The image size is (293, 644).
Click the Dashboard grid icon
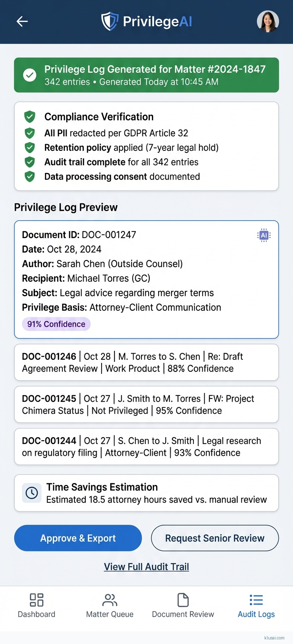tap(37, 600)
